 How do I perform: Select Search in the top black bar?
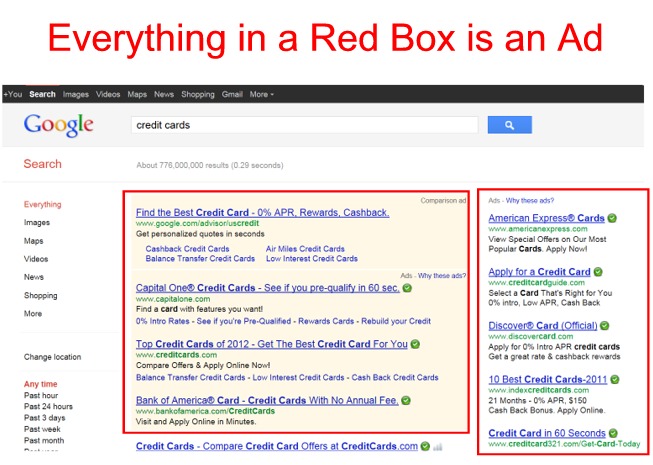[42, 94]
